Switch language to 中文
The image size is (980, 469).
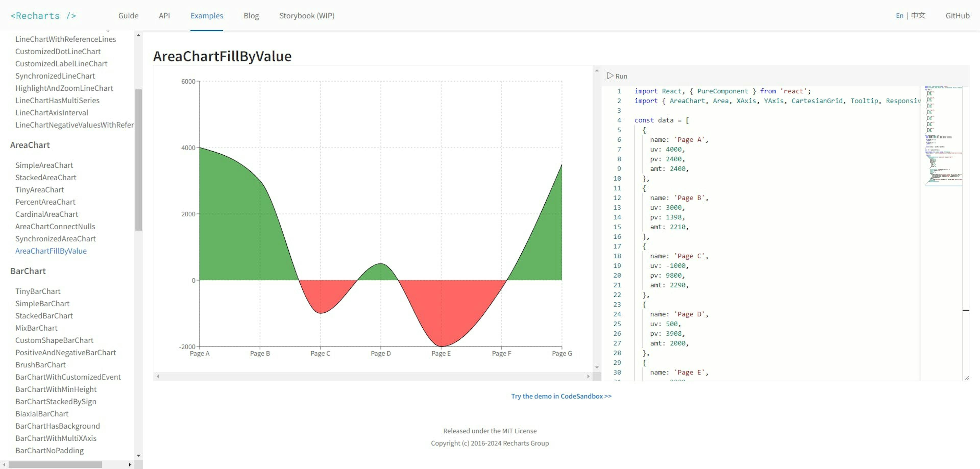coord(918,16)
